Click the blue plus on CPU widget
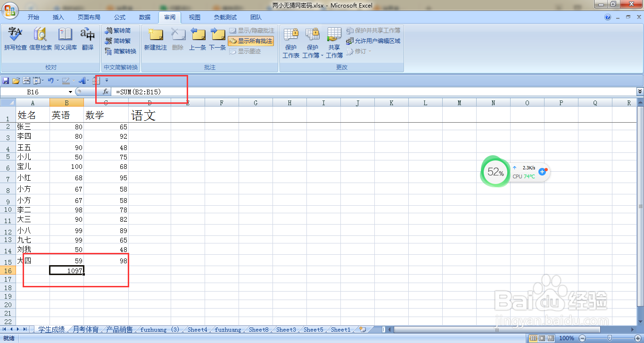 [542, 172]
